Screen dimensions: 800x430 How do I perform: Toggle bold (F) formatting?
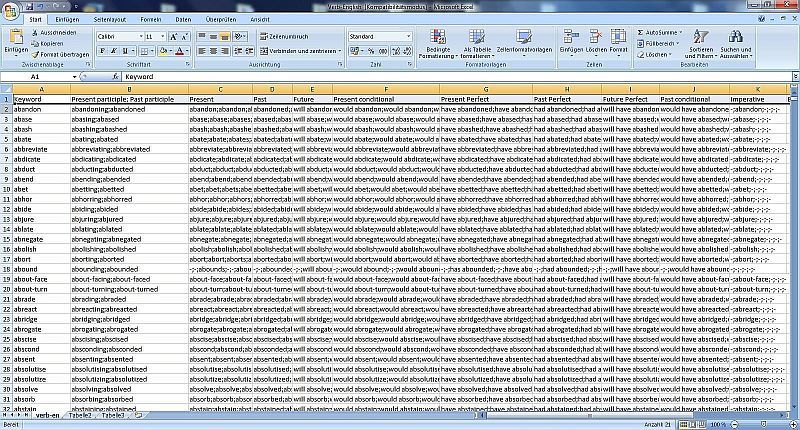click(103, 51)
